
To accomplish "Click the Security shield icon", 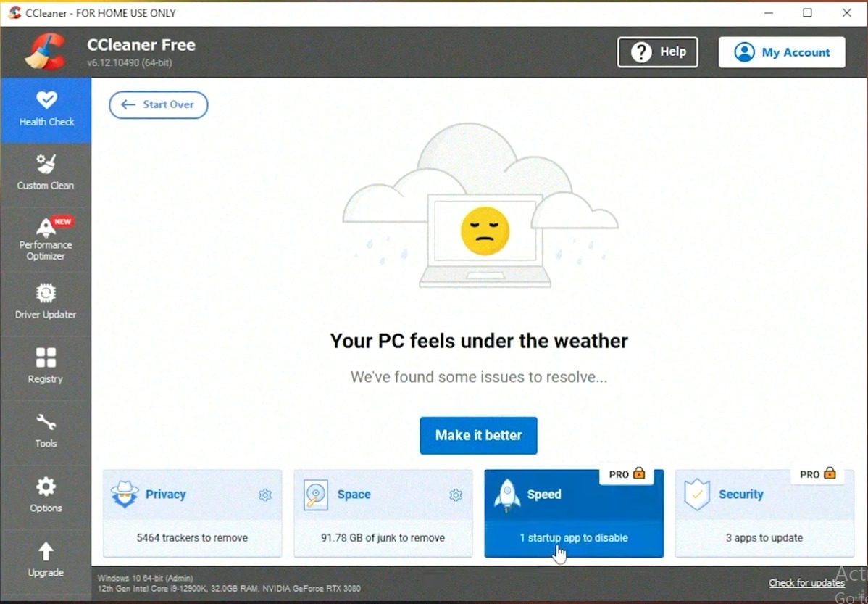I will [x=697, y=495].
